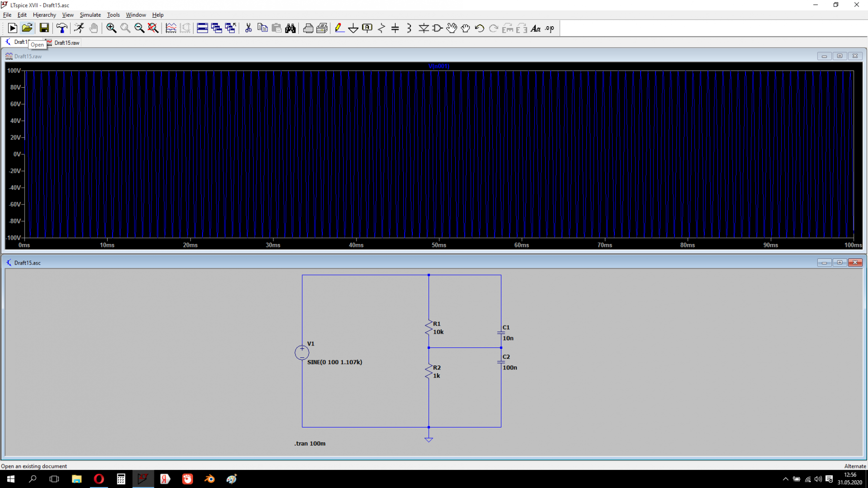Switch to the Draft15.raw tab
Image resolution: width=868 pixels, height=488 pixels.
tap(66, 43)
